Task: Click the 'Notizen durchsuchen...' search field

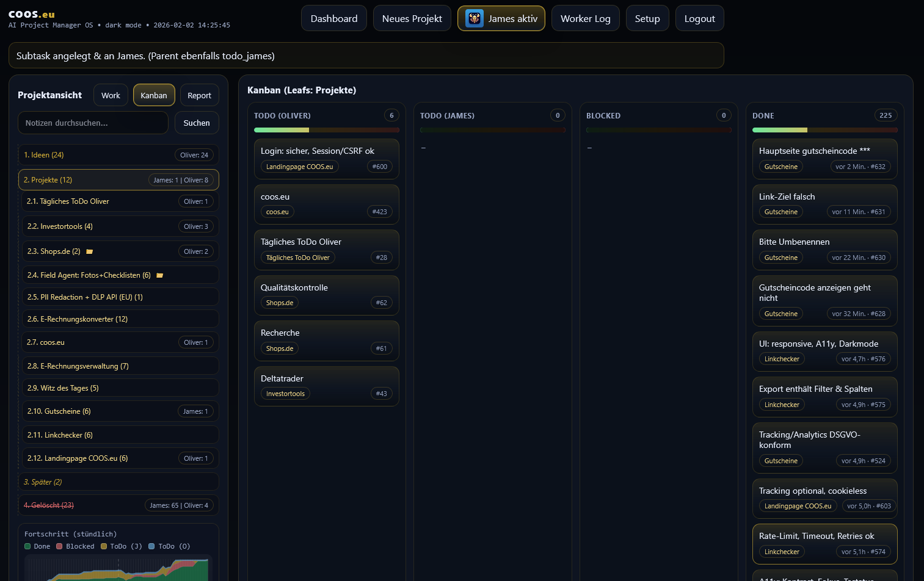Action: click(x=93, y=123)
